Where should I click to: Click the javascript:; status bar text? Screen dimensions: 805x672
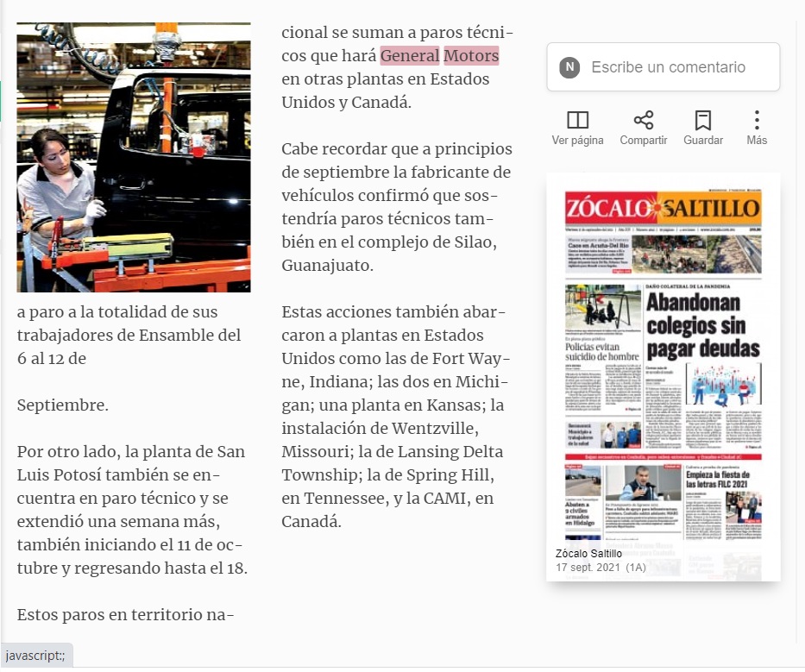(x=35, y=656)
